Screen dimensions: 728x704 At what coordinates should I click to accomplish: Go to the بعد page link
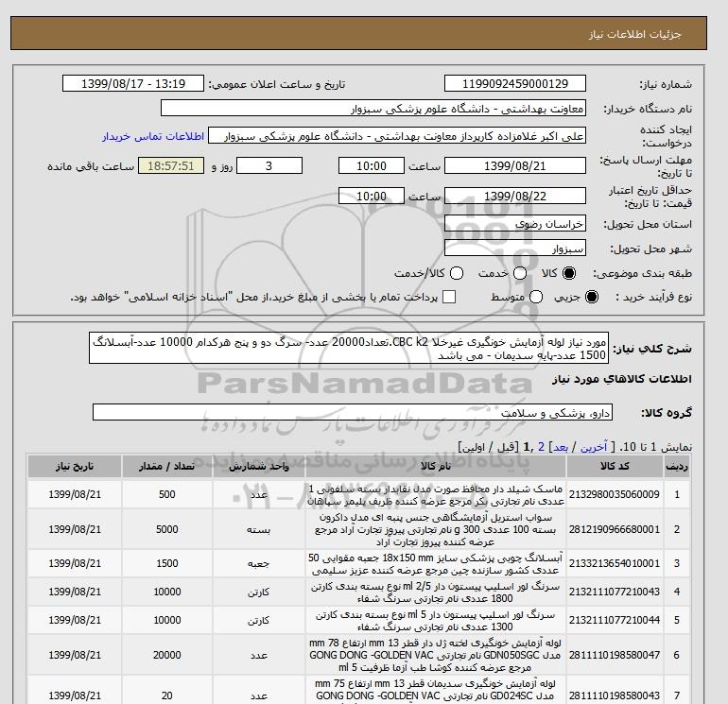561,447
